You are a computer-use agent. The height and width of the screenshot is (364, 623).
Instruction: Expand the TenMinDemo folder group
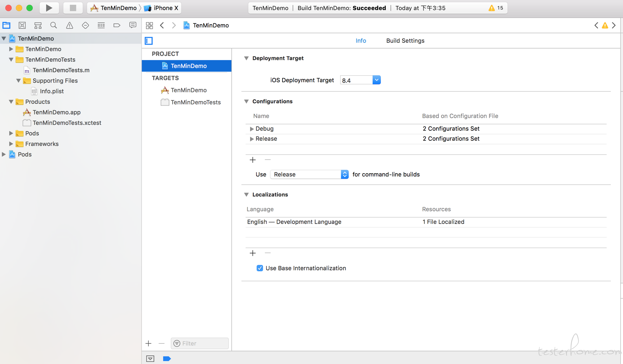11,49
